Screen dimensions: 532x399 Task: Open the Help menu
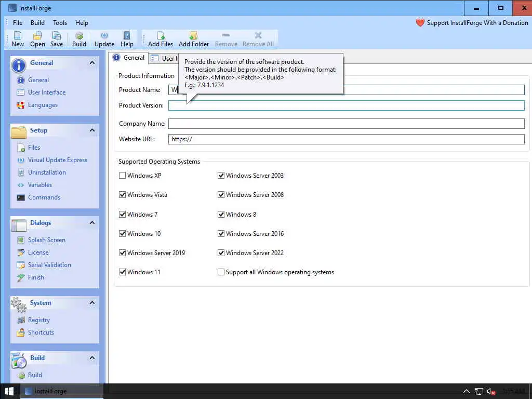(82, 23)
